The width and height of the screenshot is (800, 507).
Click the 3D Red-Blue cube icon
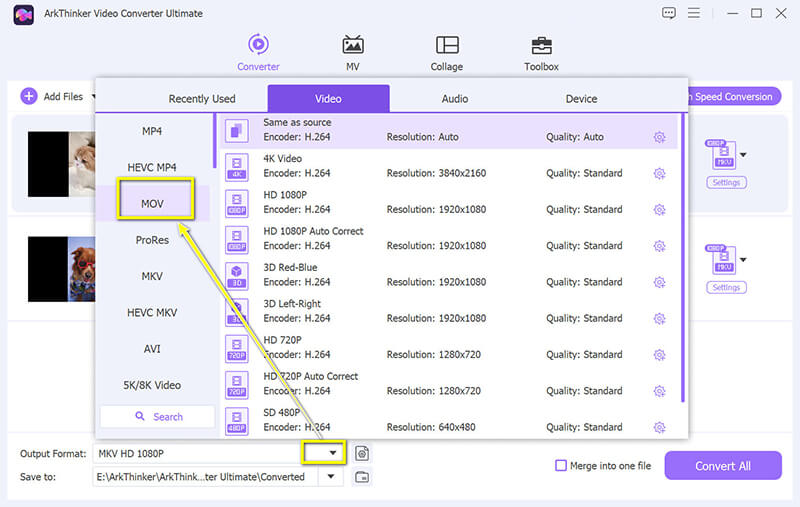237,276
